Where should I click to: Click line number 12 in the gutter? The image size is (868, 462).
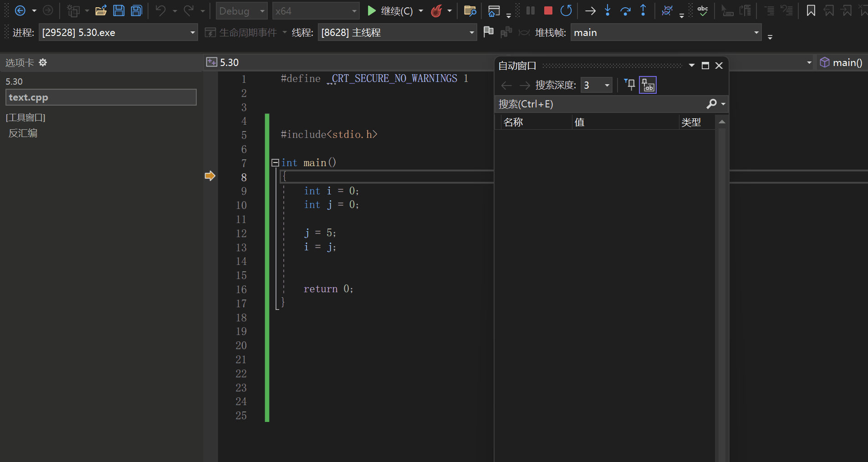pos(241,233)
